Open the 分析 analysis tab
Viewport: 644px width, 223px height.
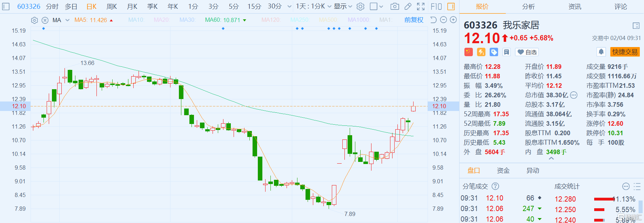529,7
